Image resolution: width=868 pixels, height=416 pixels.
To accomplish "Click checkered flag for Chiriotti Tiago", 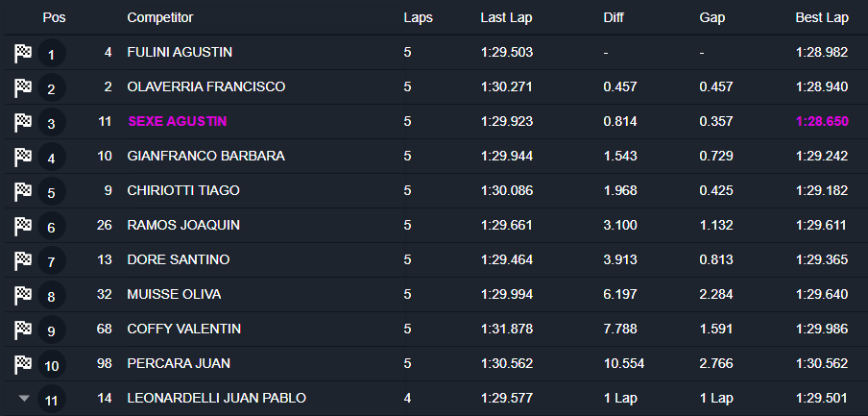I will [23, 192].
